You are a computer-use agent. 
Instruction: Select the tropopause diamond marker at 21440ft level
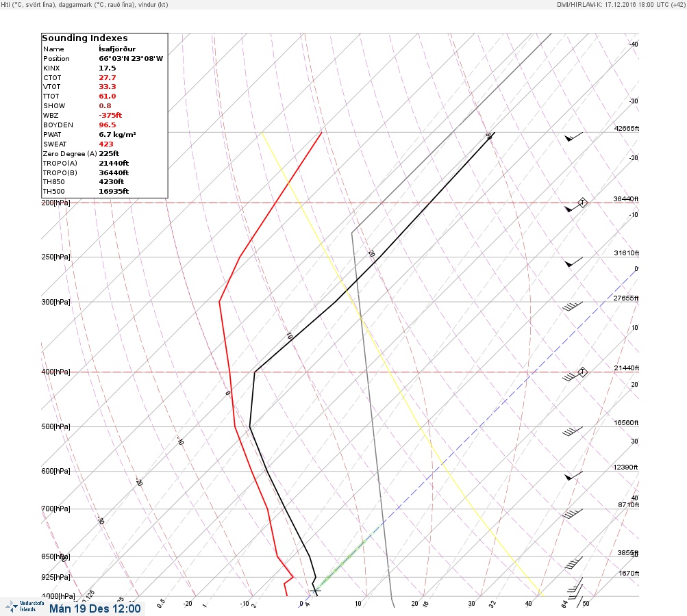[x=582, y=372]
